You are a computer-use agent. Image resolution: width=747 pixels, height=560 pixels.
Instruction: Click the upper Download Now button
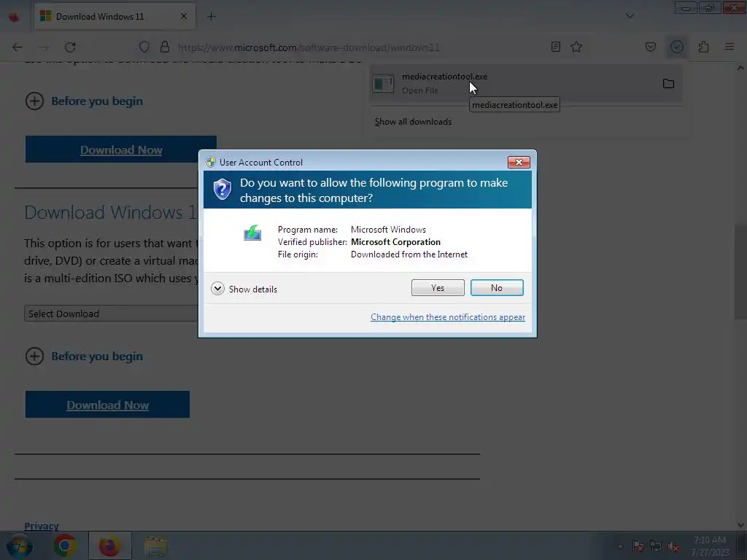click(x=121, y=149)
